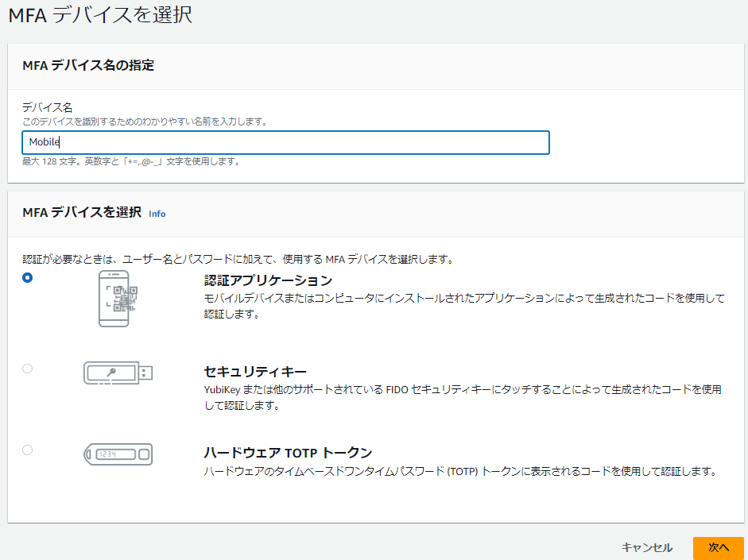Open the Info link beside MFA デバイスを選択

coord(157,214)
